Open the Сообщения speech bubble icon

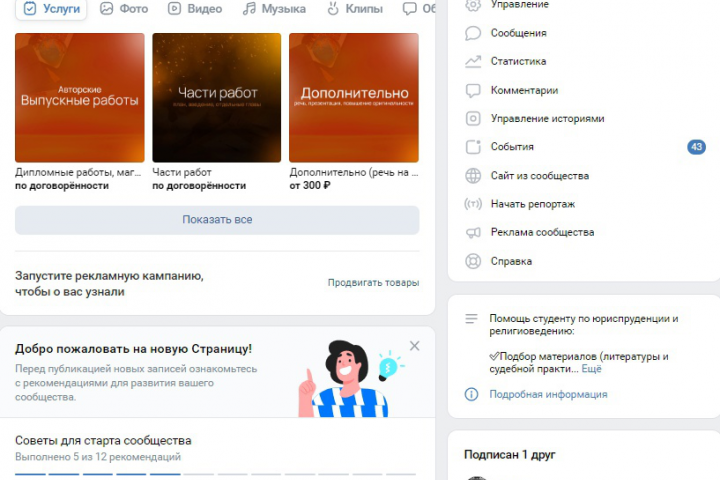coord(472,33)
